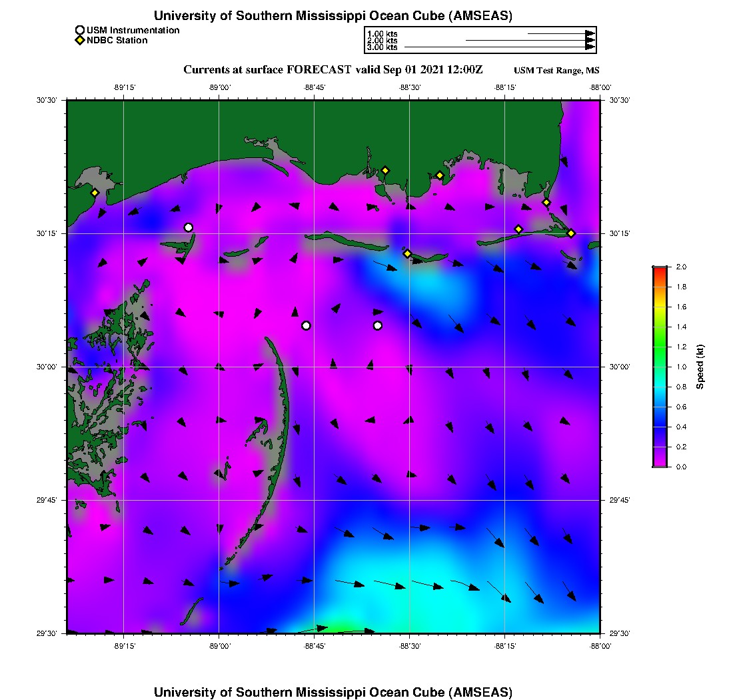The width and height of the screenshot is (733, 700).
Task: Click the USM Instrumentation legend circle icon
Action: [x=80, y=31]
